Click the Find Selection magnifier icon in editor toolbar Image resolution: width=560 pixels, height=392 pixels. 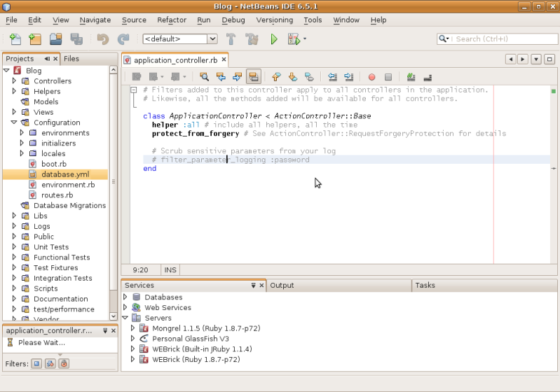[204, 77]
